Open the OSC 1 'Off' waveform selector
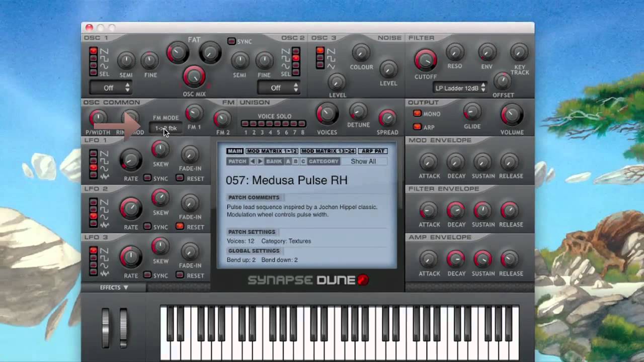644x362 pixels. (110, 88)
